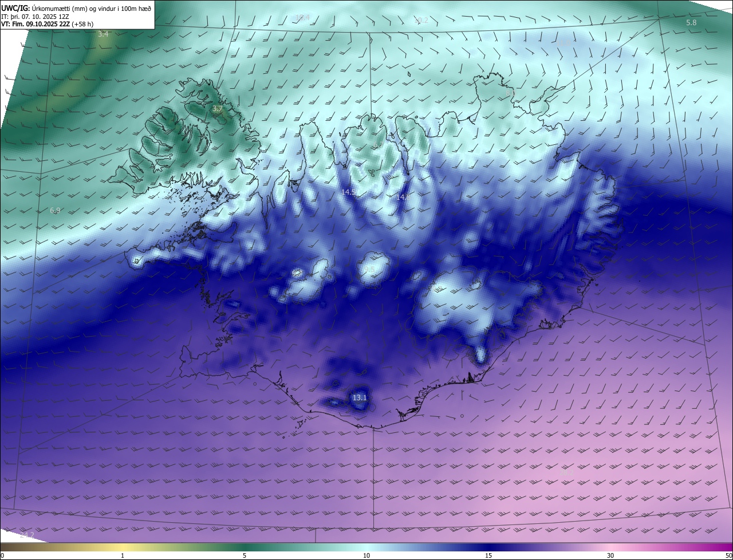Click the 10.2 value label on the map
Viewport: 733px width, 560px height.
[x=421, y=21]
